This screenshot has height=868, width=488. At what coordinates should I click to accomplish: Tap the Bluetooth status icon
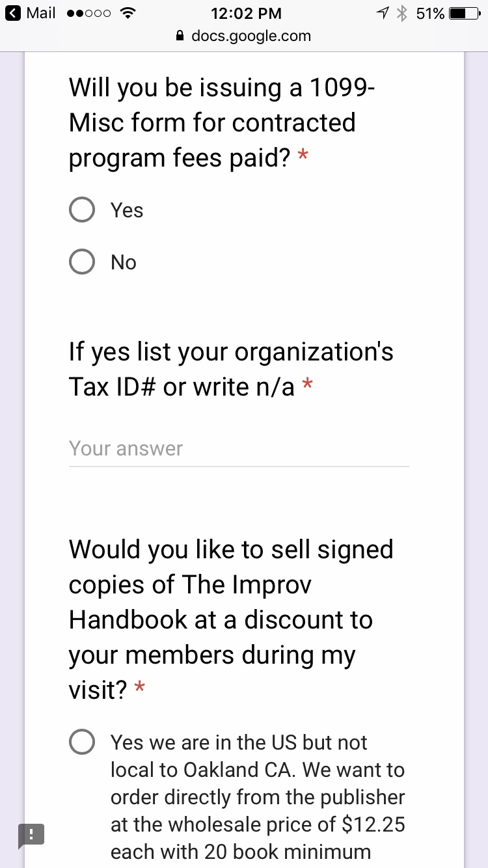[401, 13]
